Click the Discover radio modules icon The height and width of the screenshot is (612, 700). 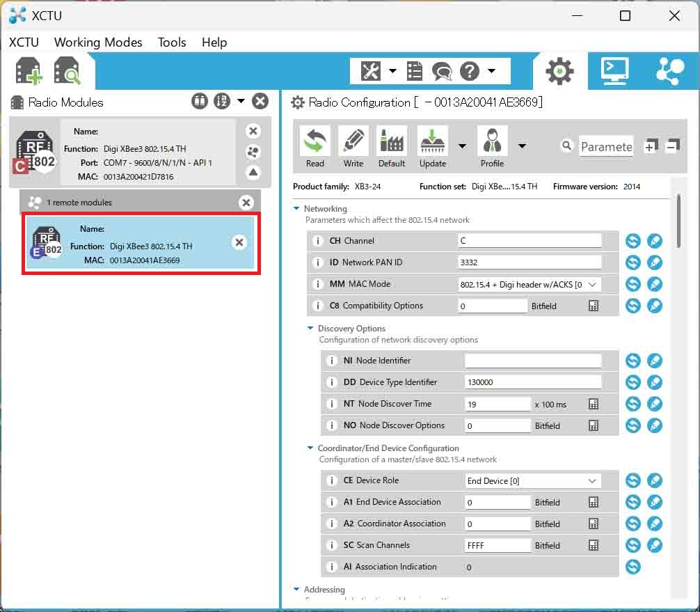[67, 71]
